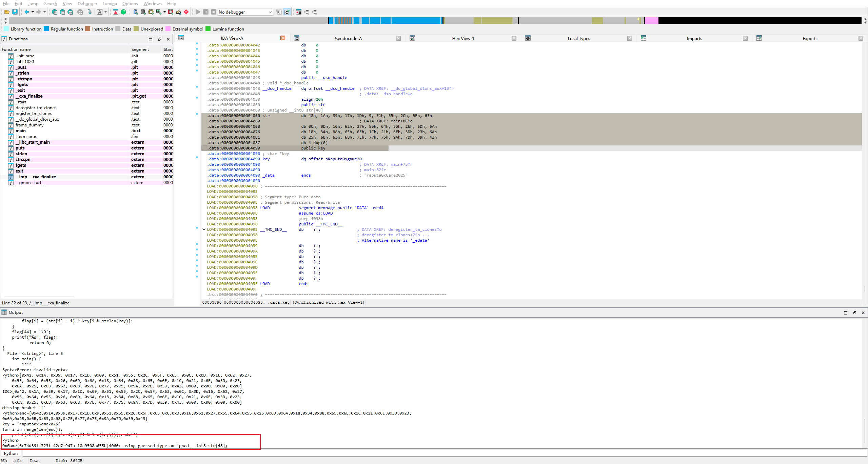Open the Debugger menu

tap(87, 4)
